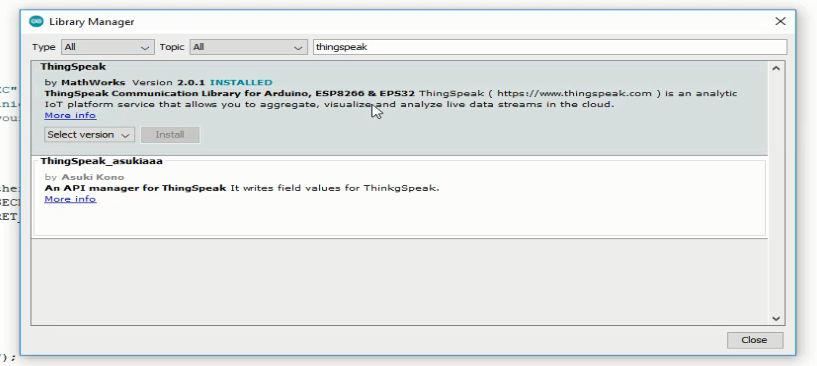Screen dimensions: 817x366
Task: Click the Arduino logo icon in title bar
Action: pyautogui.click(x=36, y=21)
